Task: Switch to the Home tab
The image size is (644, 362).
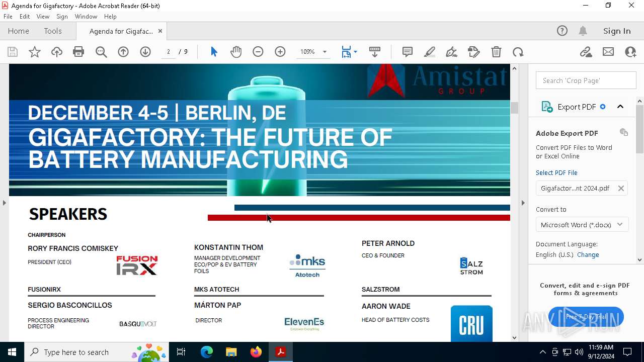Action: (x=19, y=31)
